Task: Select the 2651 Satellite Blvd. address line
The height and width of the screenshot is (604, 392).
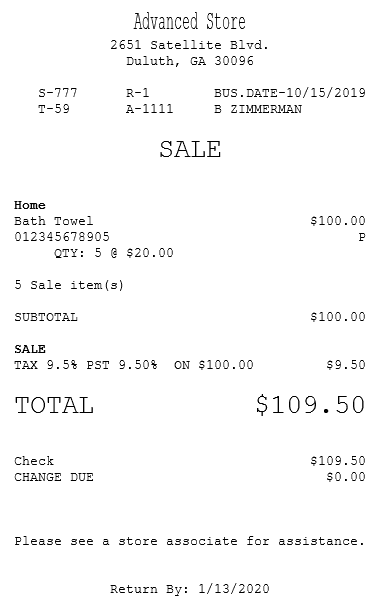Action: [189, 45]
